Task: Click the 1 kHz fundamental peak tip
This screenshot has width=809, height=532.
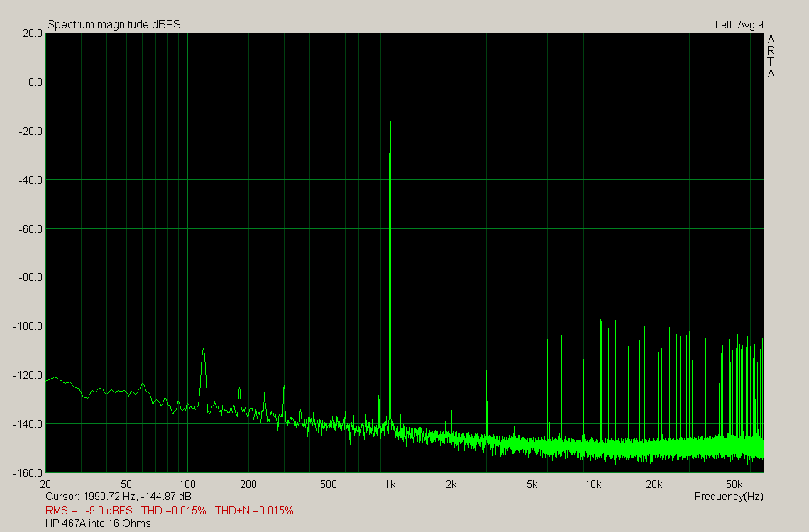Action: (390, 105)
